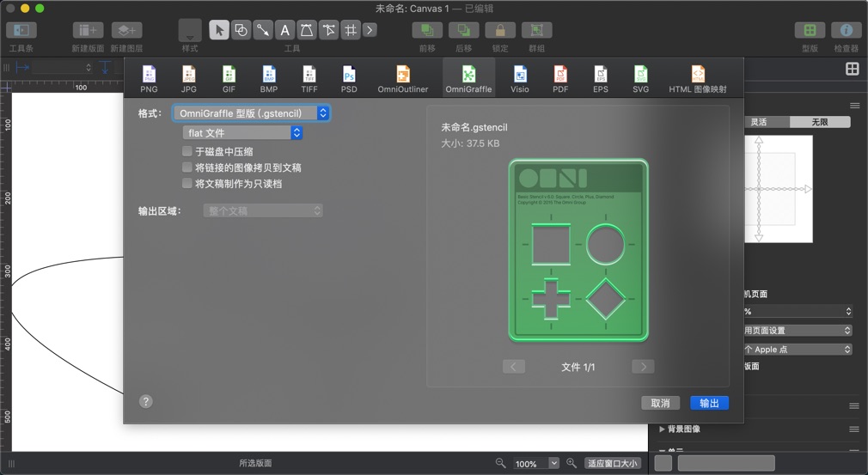Image resolution: width=868 pixels, height=475 pixels.
Task: Choose Visio export format
Action: [x=520, y=79]
